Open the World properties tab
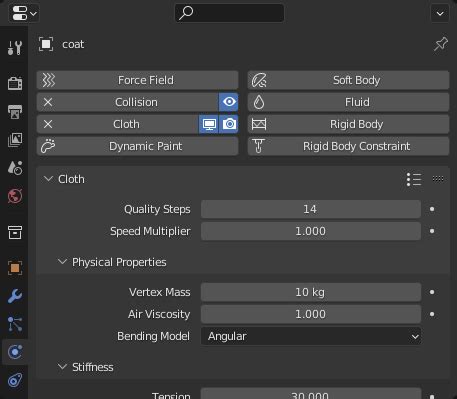This screenshot has height=399, width=457. (15, 196)
